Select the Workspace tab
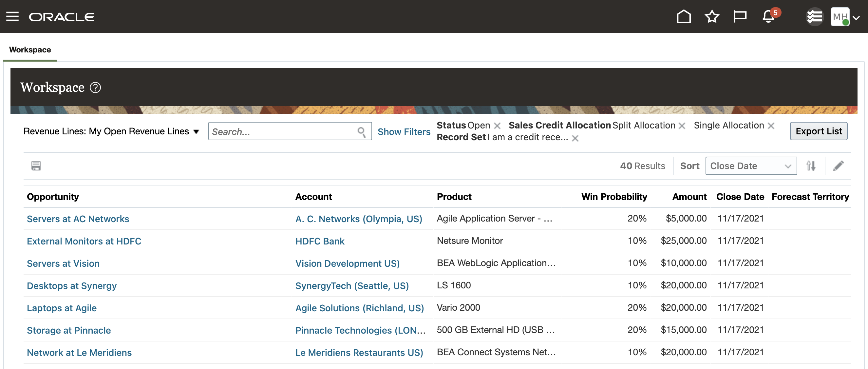This screenshot has height=369, width=868. (x=30, y=50)
